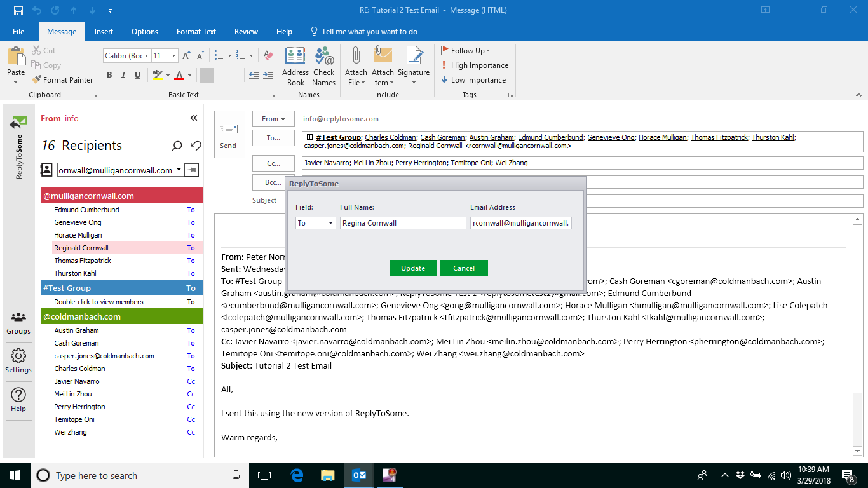The width and height of the screenshot is (868, 488).
Task: Switch to the Format Text tab
Action: 196,32
